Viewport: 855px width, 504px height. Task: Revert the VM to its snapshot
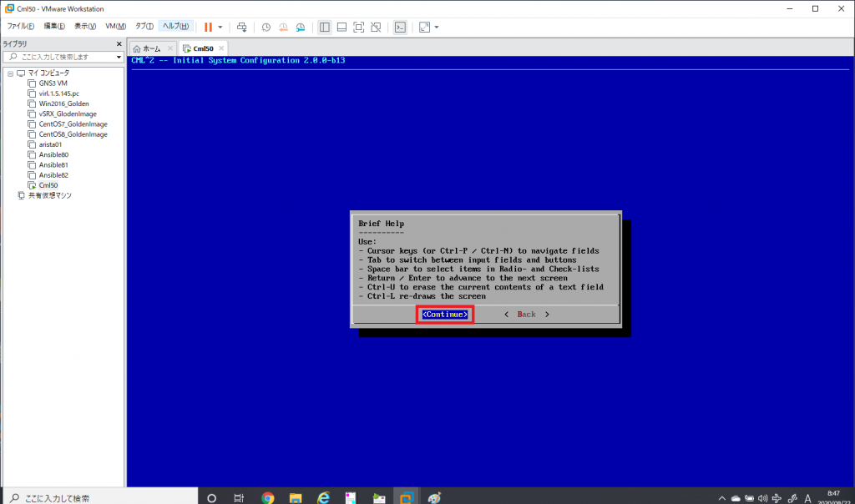tap(282, 27)
